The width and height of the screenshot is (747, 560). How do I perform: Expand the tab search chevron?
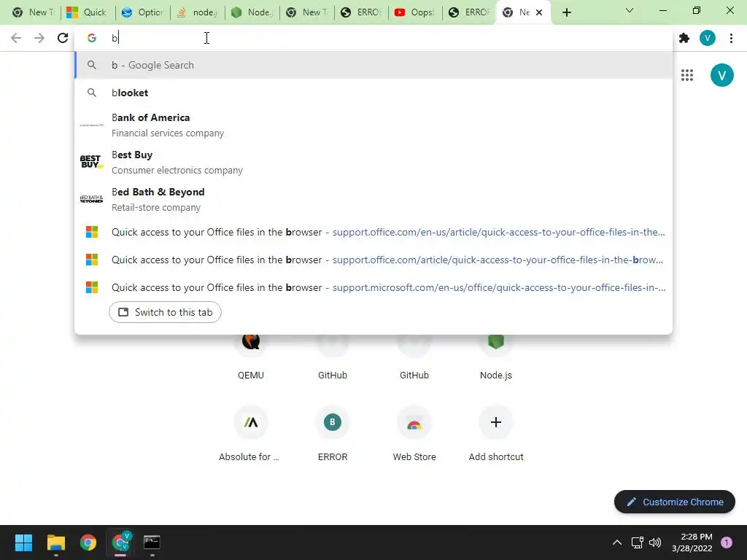(630, 10)
